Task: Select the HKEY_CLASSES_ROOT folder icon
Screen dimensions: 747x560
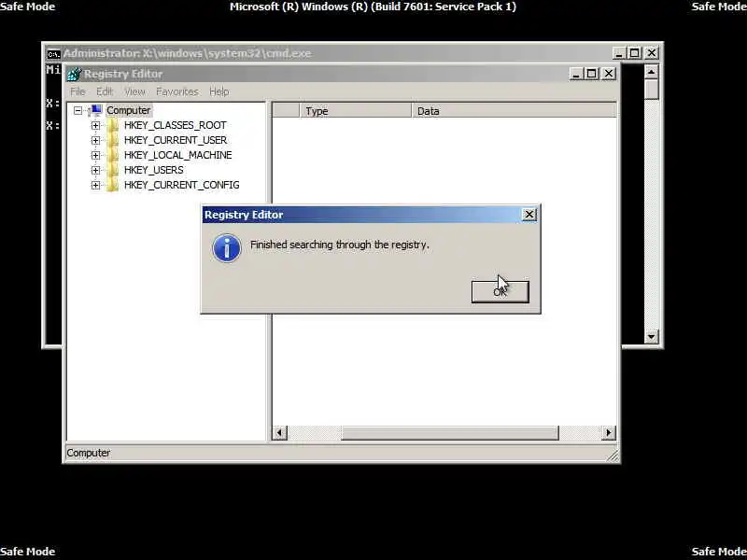Action: pos(113,125)
